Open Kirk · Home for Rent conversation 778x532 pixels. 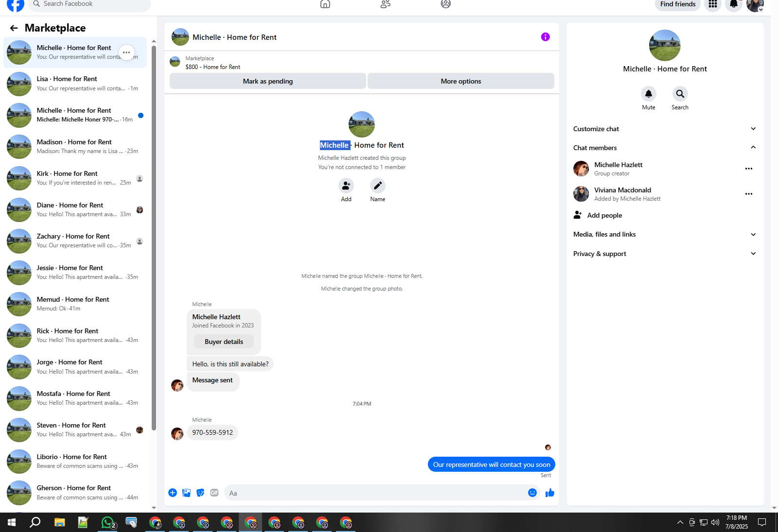coord(75,178)
